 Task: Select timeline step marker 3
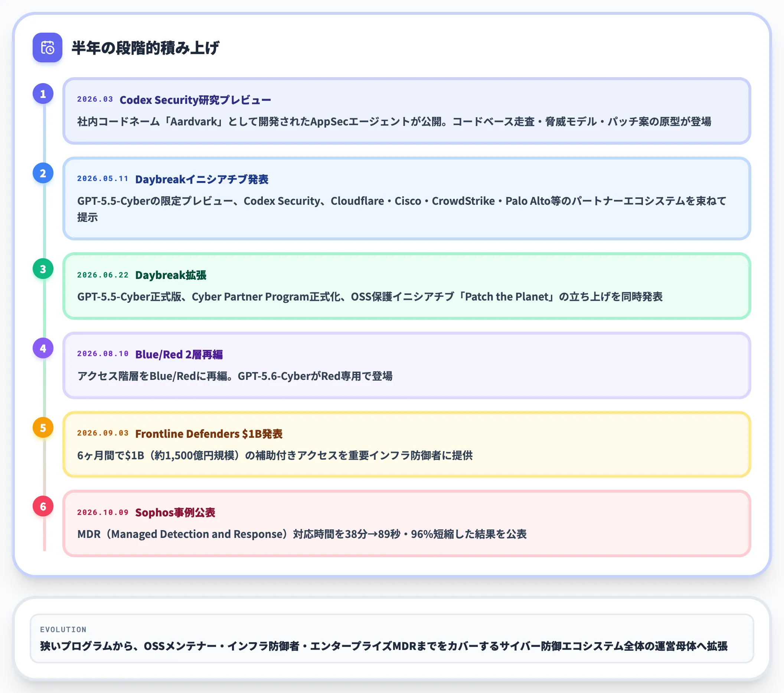point(43,269)
